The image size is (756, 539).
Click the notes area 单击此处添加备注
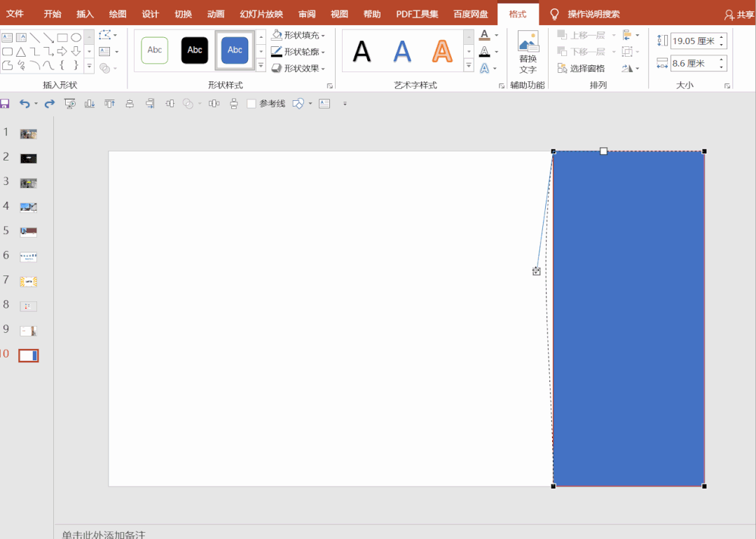[x=104, y=535]
